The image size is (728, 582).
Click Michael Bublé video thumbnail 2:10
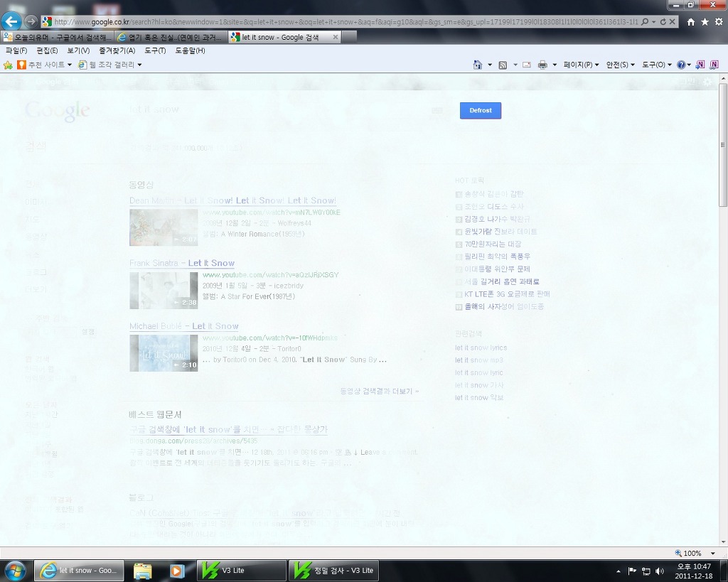[164, 353]
